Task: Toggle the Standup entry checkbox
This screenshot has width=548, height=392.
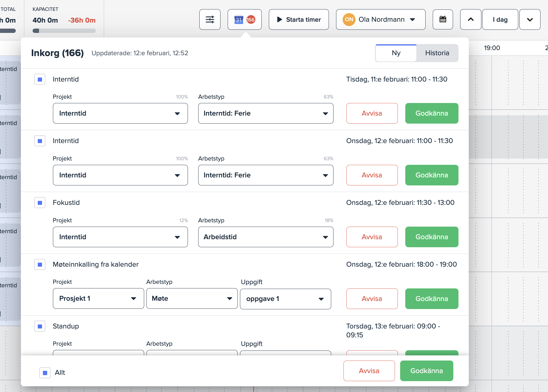Action: pos(40,326)
